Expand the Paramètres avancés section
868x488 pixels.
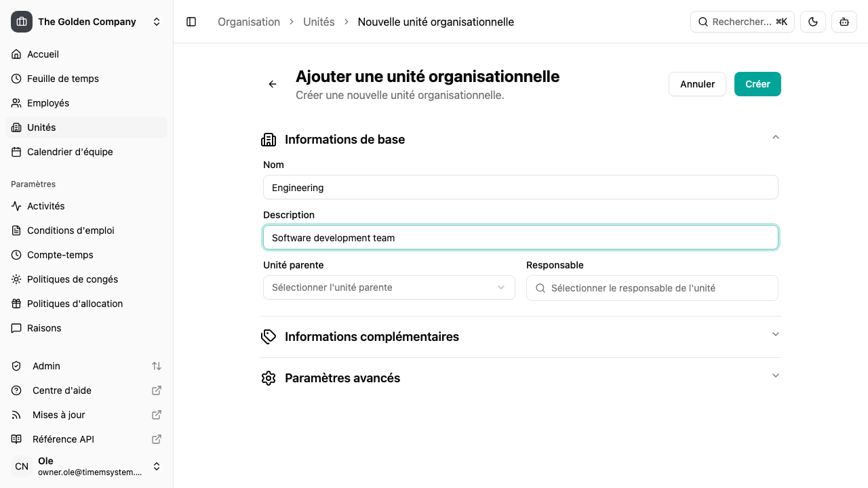[775, 375]
